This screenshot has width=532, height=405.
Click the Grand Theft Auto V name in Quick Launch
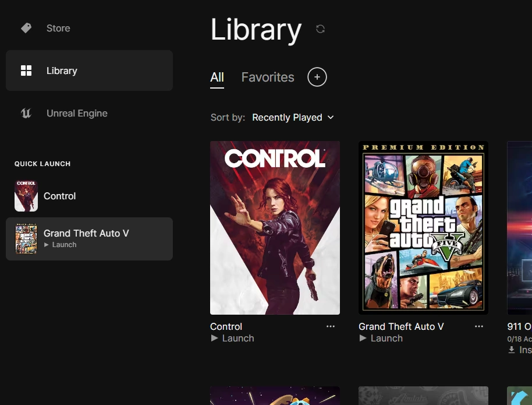pos(86,234)
